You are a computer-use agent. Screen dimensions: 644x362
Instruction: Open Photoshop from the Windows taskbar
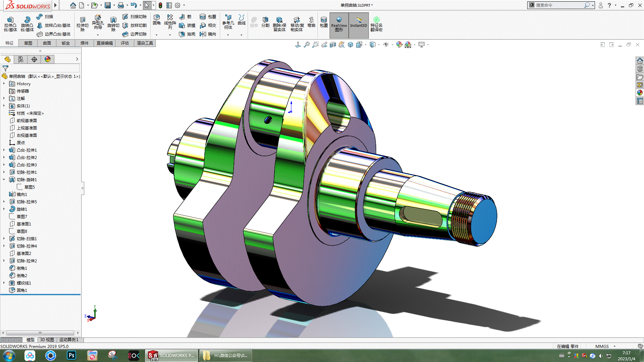71,355
